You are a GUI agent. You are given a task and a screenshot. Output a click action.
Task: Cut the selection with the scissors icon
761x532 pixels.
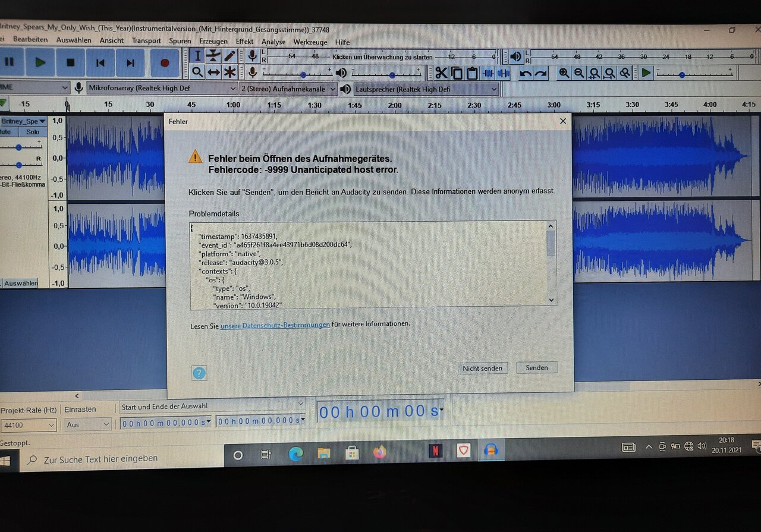point(441,73)
